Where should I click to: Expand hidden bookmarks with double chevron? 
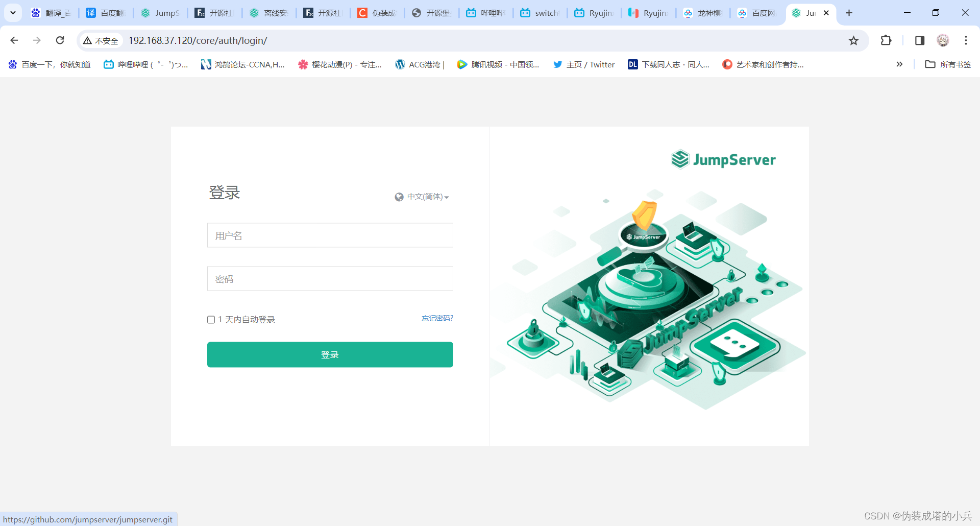[899, 64]
